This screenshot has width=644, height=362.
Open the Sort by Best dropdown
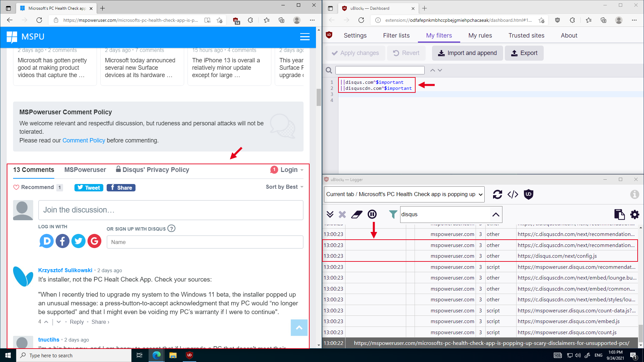coord(284,187)
